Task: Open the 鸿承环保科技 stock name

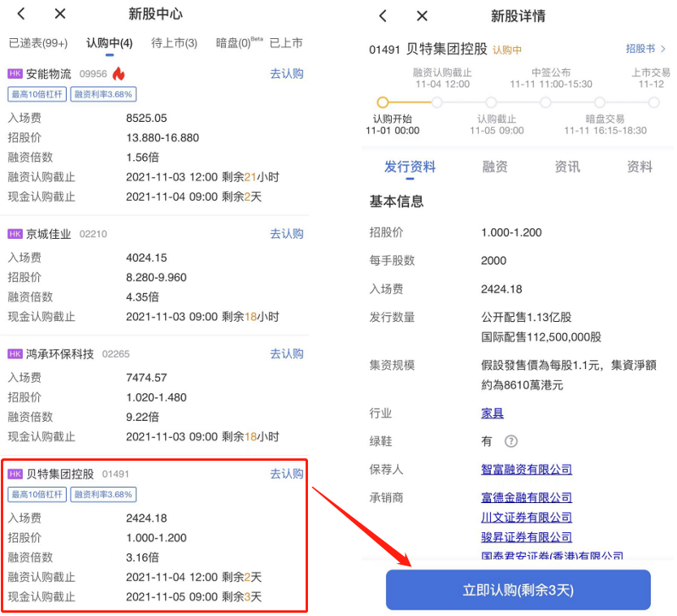Action: tap(59, 354)
